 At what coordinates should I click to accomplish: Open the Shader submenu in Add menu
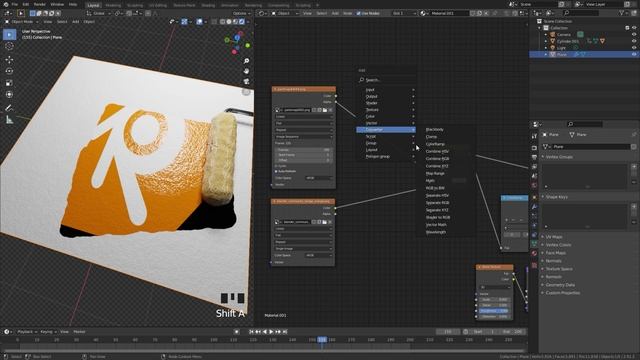pyautogui.click(x=386, y=103)
